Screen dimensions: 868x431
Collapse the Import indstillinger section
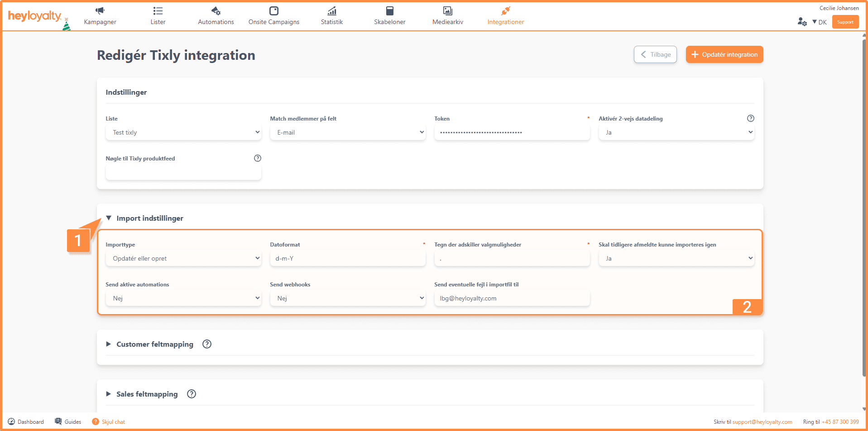tap(109, 218)
